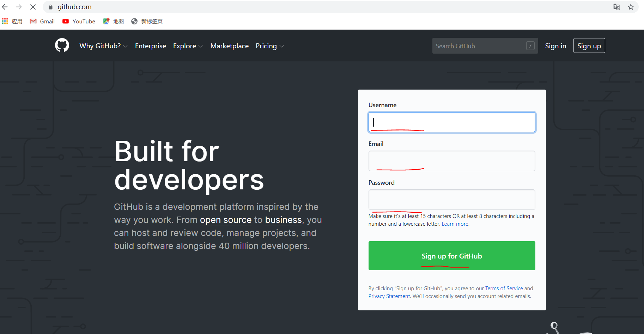
Task: Open the translate page icon
Action: (616, 7)
